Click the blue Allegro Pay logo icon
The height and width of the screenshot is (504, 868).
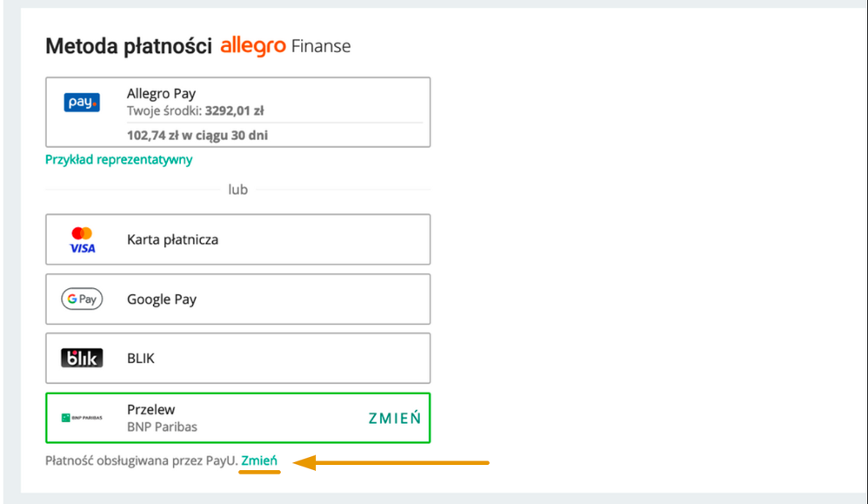(82, 103)
